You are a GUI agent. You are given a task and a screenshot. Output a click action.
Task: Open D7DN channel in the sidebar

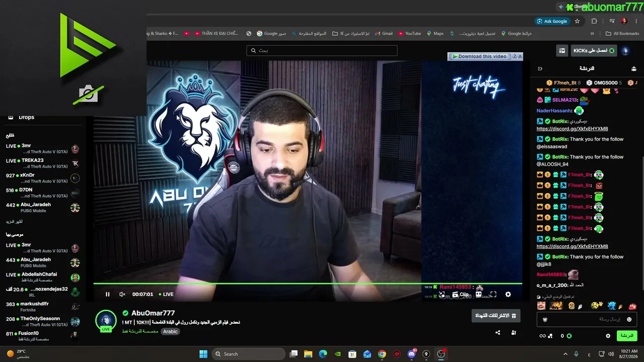[43, 193]
